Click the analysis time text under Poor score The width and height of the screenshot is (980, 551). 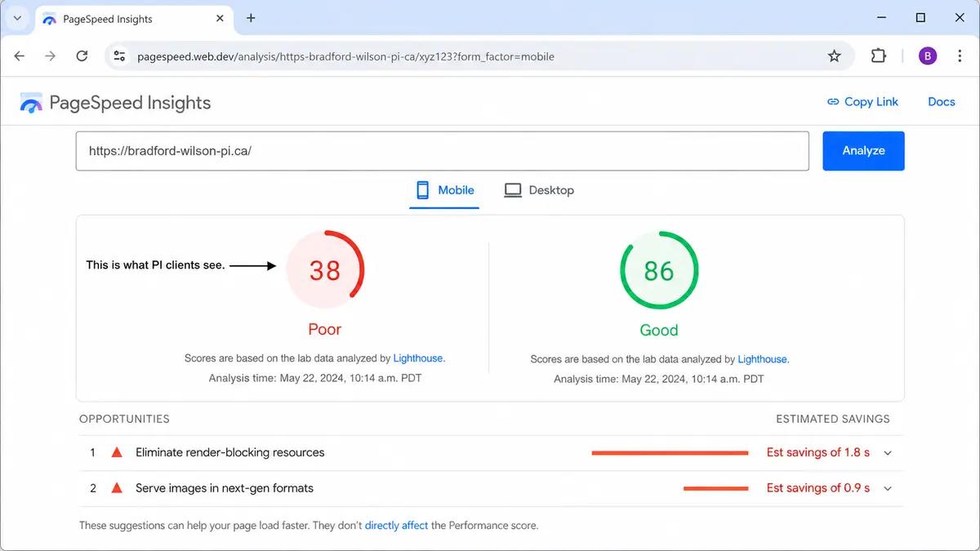pyautogui.click(x=315, y=378)
